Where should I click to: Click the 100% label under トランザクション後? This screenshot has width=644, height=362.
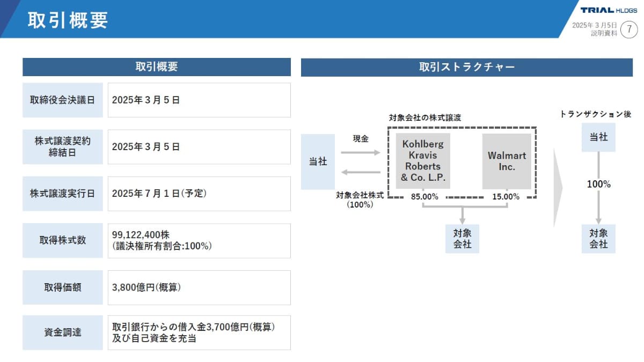599,184
